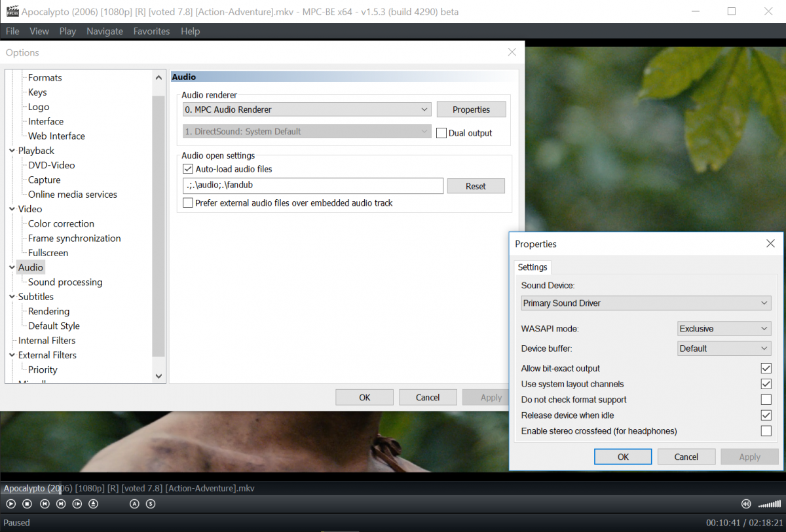Click the Stop playback icon

[28, 504]
